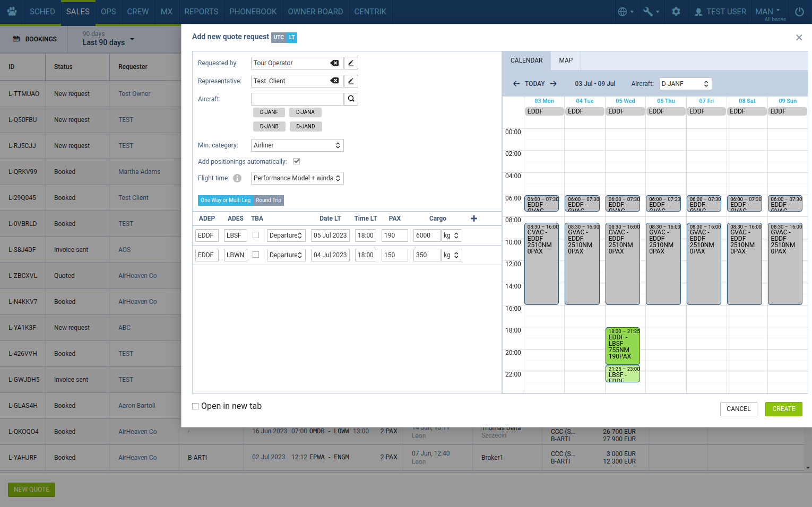Open the wrench tools menu

point(651,12)
